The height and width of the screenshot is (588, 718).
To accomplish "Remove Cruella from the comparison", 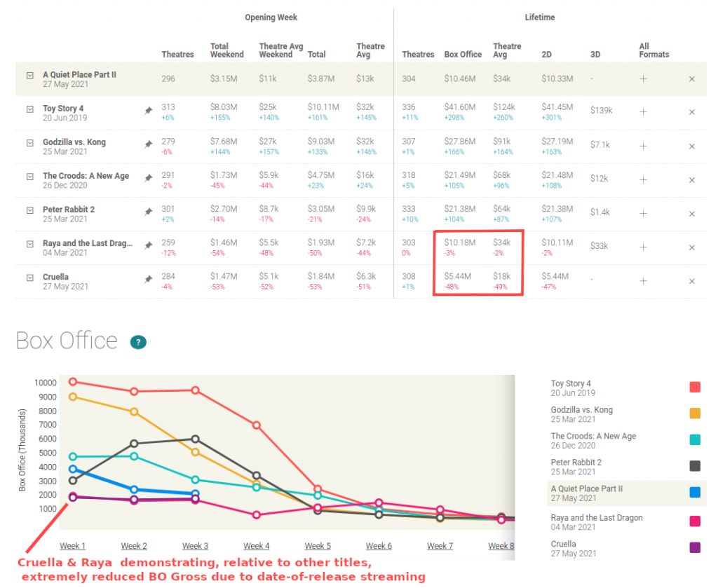I will (x=692, y=282).
